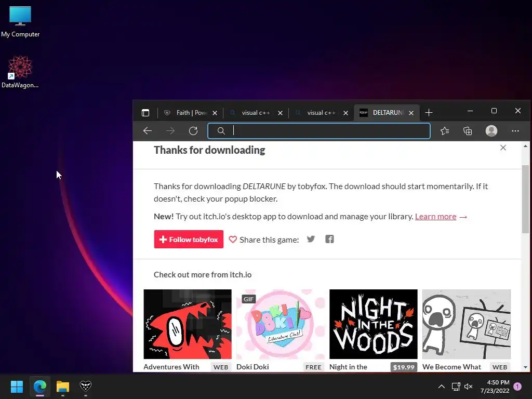
Task: Click the Adventures With title link
Action: pyautogui.click(x=171, y=367)
